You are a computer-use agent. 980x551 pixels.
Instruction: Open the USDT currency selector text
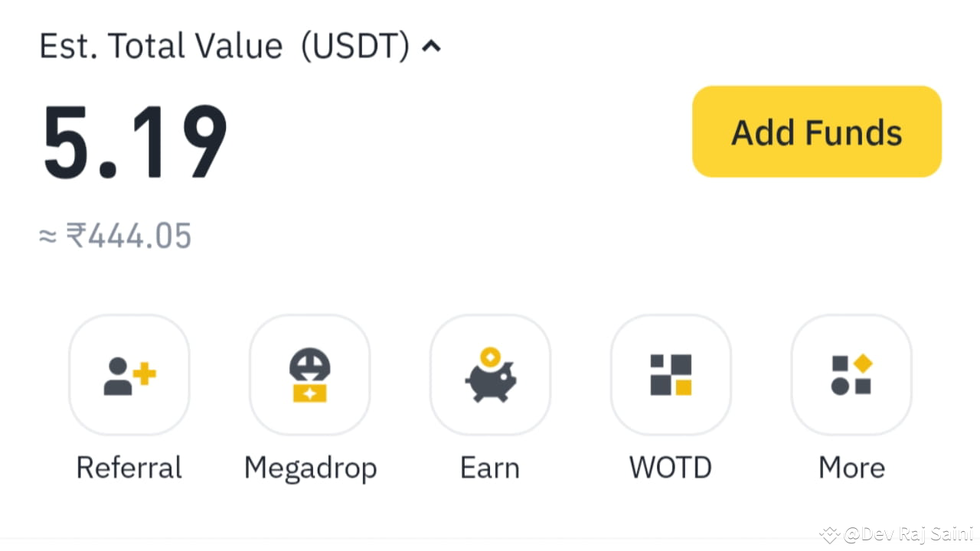click(355, 47)
